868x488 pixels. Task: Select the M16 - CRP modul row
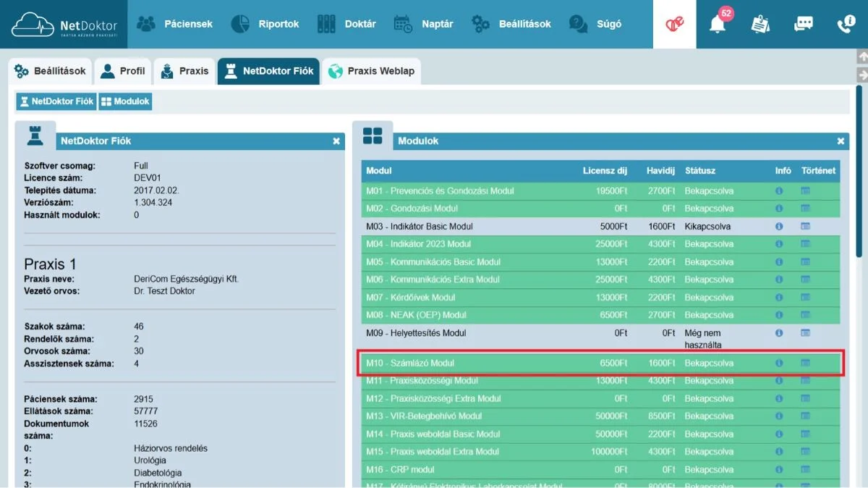click(x=601, y=470)
